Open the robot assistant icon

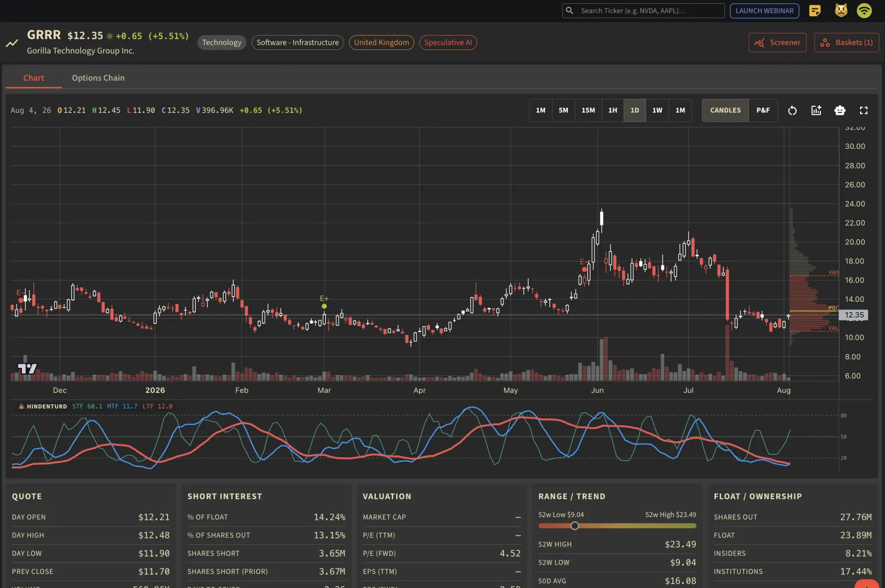839,110
